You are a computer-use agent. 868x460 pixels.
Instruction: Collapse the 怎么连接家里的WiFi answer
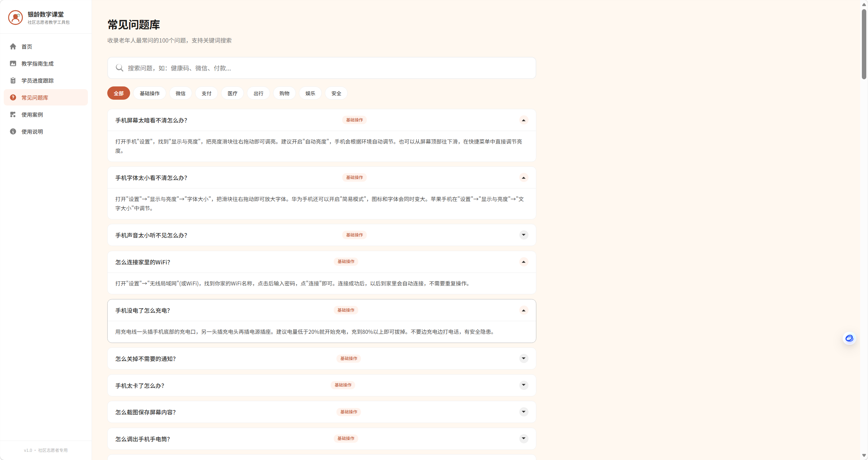[x=524, y=262]
